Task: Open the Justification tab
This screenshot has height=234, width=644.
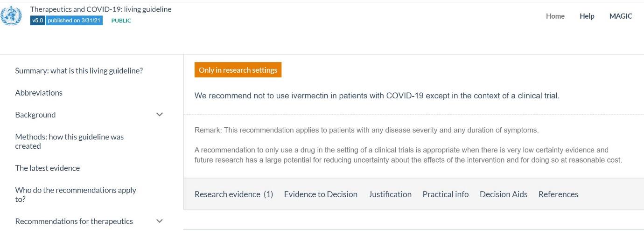Action: point(390,194)
